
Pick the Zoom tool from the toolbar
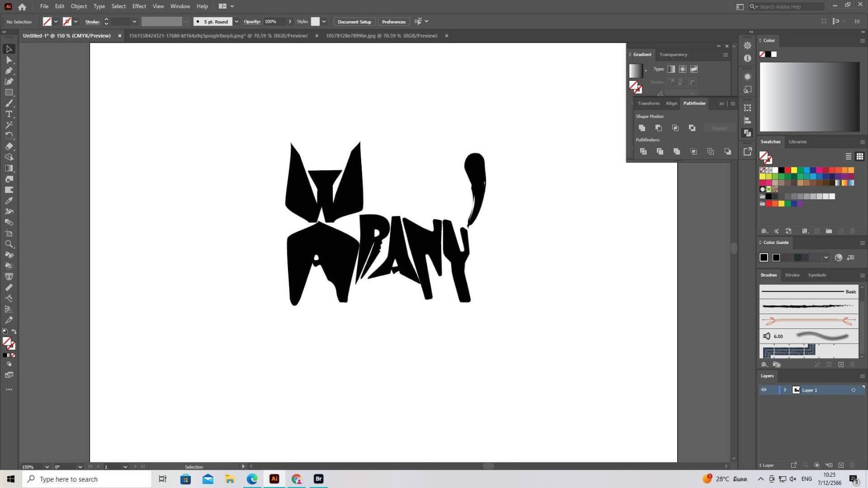(9, 245)
